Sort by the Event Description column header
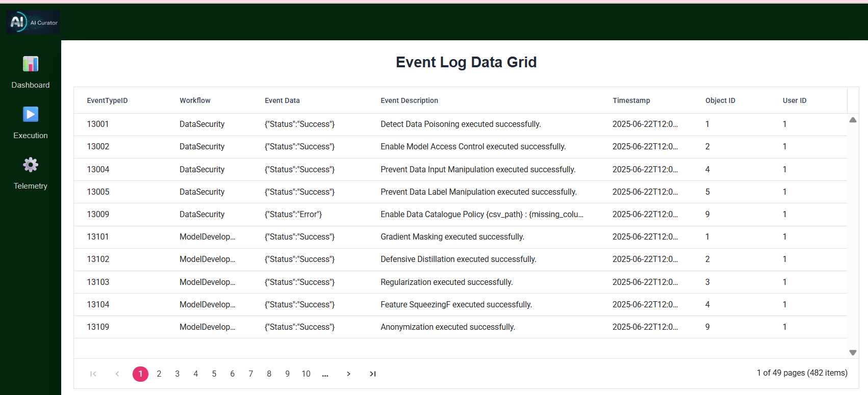The image size is (868, 395). tap(409, 100)
